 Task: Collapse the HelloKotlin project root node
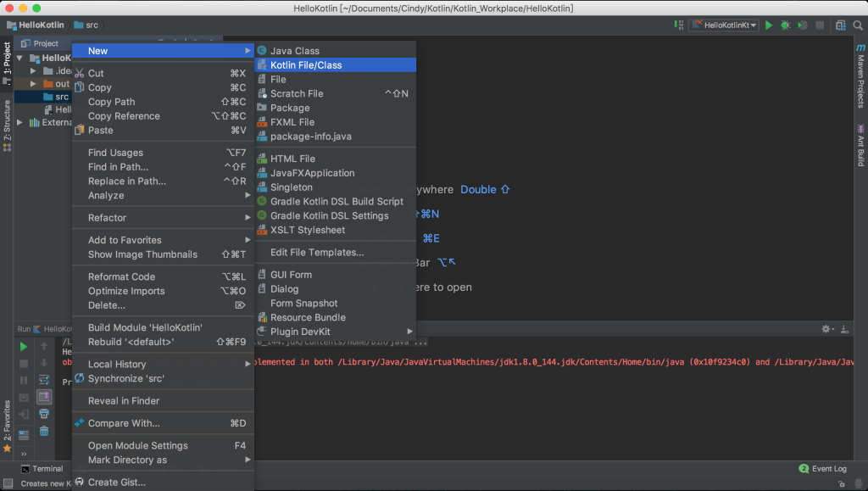pyautogui.click(x=19, y=58)
